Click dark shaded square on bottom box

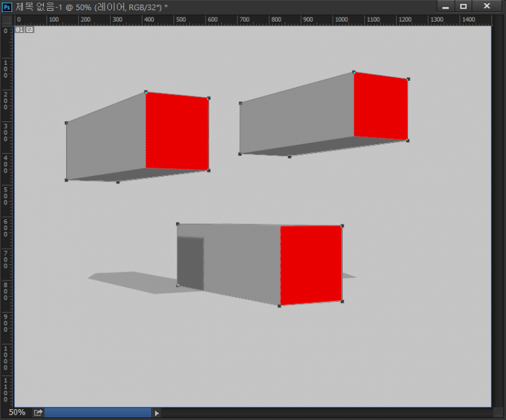pyautogui.click(x=190, y=263)
